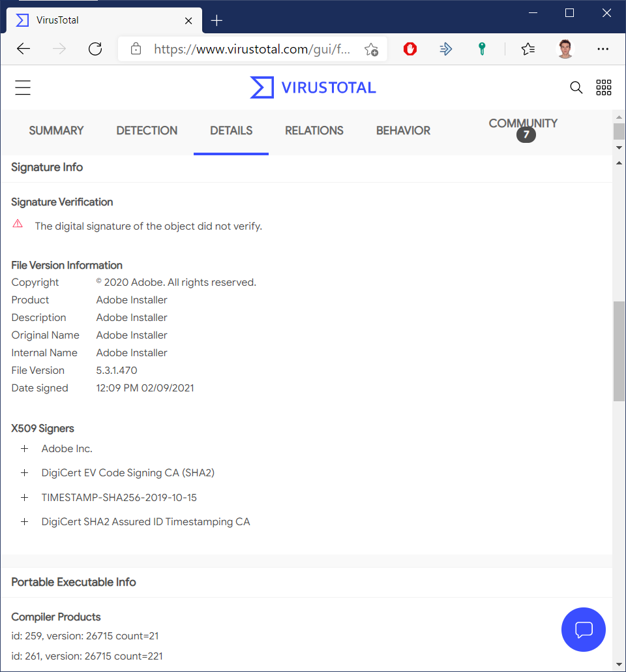
Task: Open the VirusTotal hamburger menu
Action: point(23,87)
